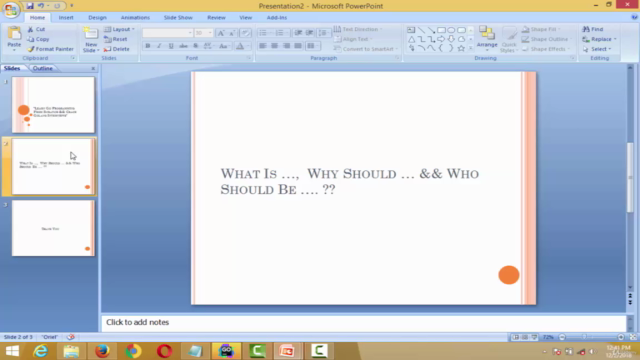The width and height of the screenshot is (640, 360).
Task: Expand the shapes gallery More arrow
Action: (x=471, y=49)
